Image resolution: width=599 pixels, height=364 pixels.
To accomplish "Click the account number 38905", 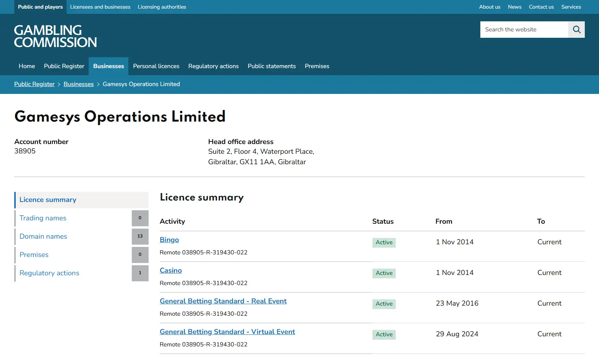I will click(25, 151).
